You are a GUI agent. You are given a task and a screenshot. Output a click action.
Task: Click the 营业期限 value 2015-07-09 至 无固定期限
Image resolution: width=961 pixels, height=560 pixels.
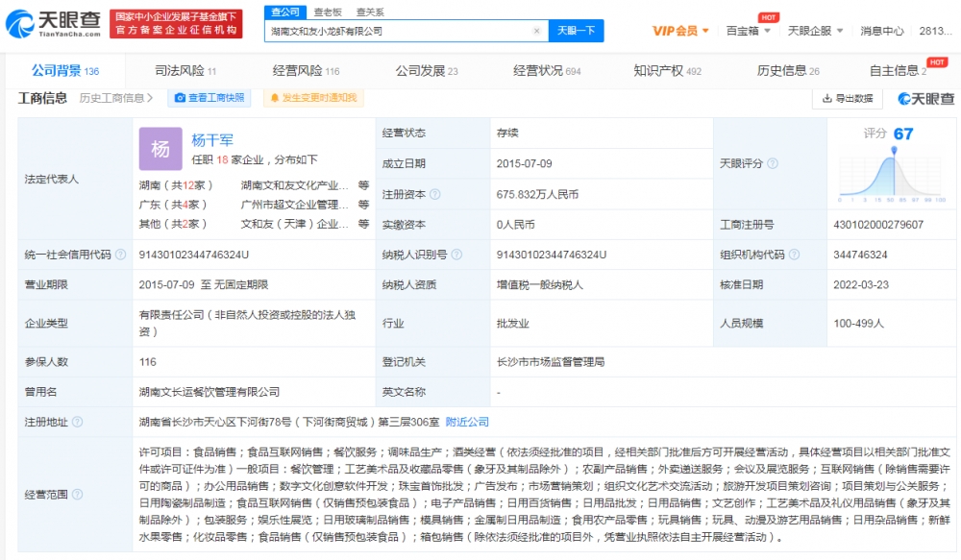point(204,284)
